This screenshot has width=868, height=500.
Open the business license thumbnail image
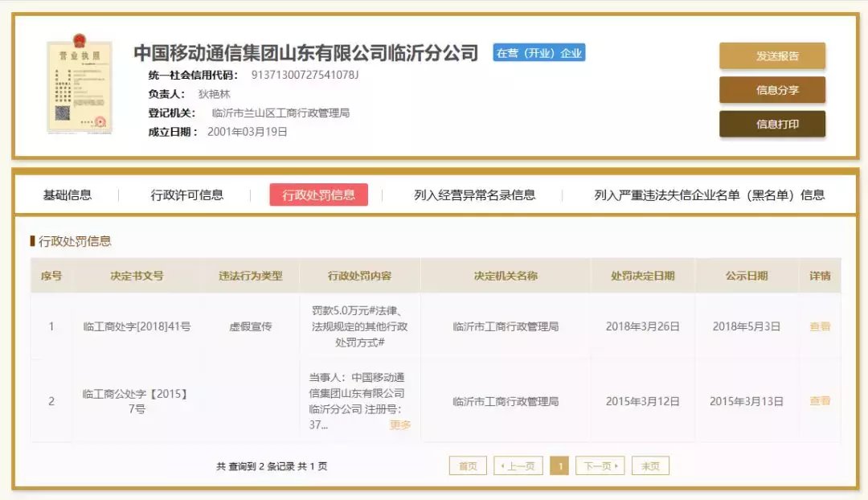pos(80,84)
